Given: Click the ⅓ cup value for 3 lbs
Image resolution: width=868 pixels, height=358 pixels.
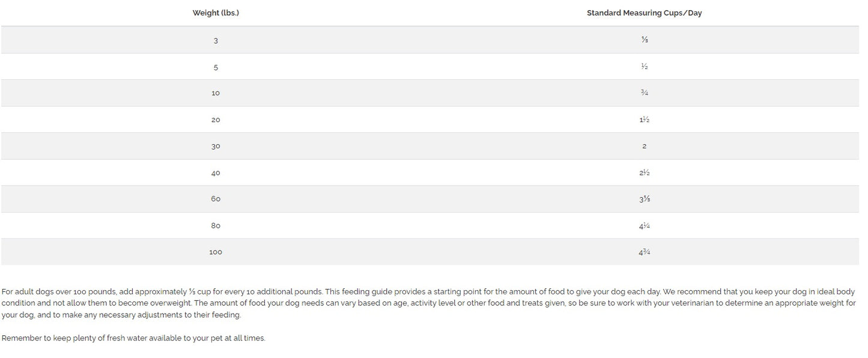Looking at the screenshot, I should click(x=644, y=40).
